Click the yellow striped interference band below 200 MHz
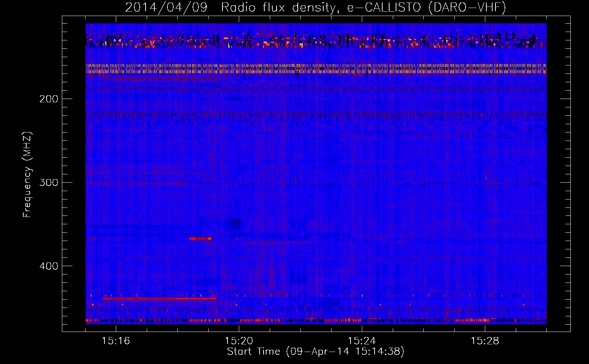589x364 pixels. coord(316,69)
